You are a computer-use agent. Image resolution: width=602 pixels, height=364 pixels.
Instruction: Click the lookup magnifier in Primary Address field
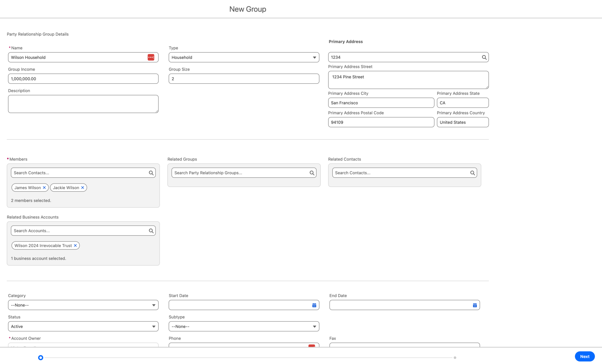484,57
